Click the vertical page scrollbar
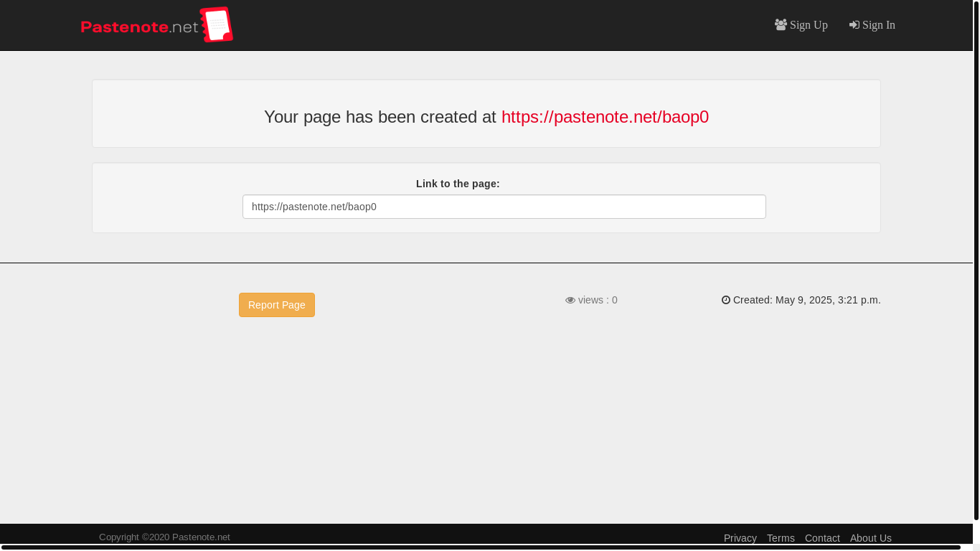Screen dimensions: 980x551 pyautogui.click(x=976, y=260)
